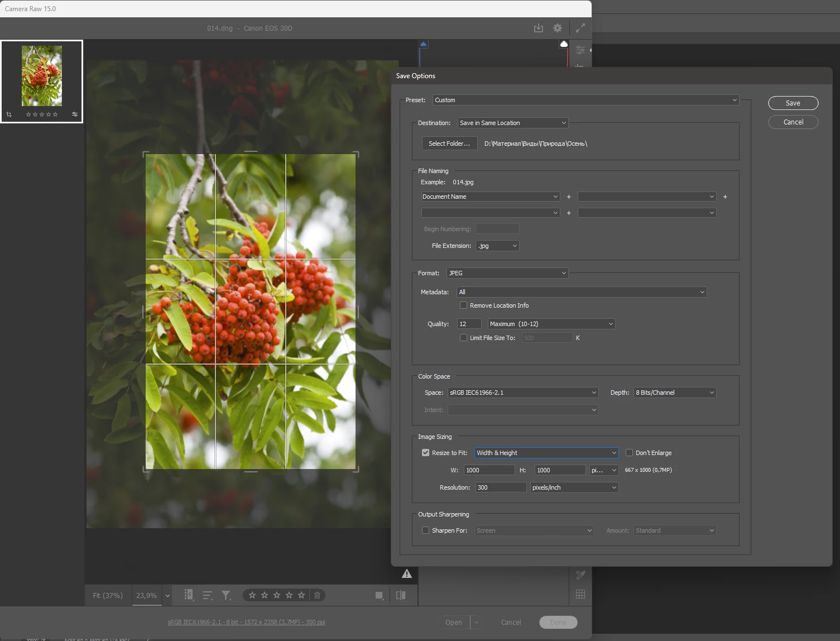Click the warning triangle icon
This screenshot has width=840, height=641.
407,573
